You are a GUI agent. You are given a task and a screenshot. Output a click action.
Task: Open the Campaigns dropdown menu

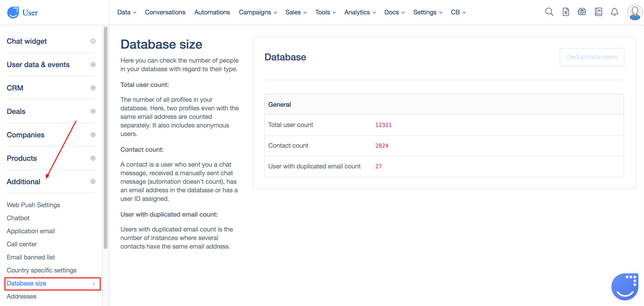(258, 12)
